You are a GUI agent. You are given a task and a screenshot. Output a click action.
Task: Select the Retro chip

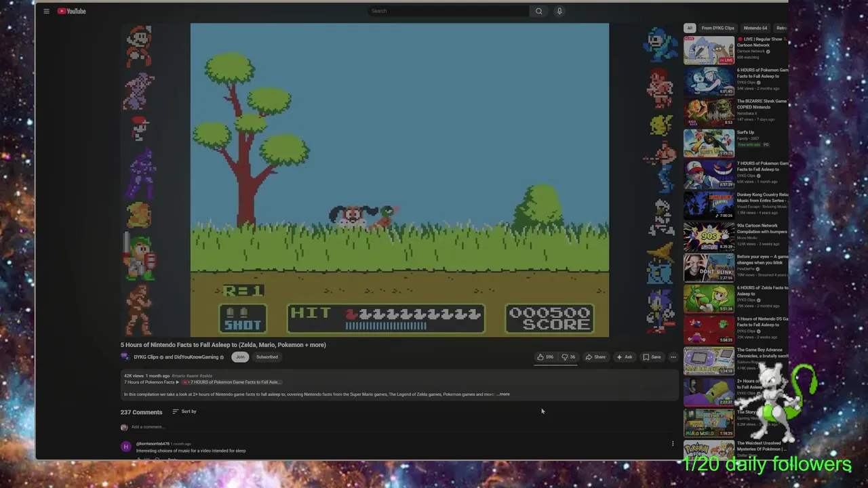point(781,28)
